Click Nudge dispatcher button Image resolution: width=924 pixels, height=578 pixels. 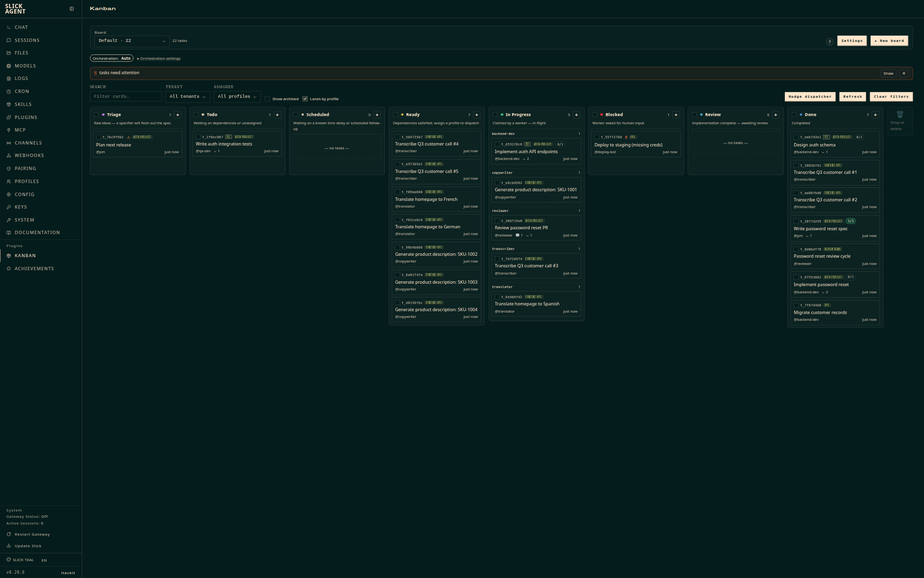(810, 97)
